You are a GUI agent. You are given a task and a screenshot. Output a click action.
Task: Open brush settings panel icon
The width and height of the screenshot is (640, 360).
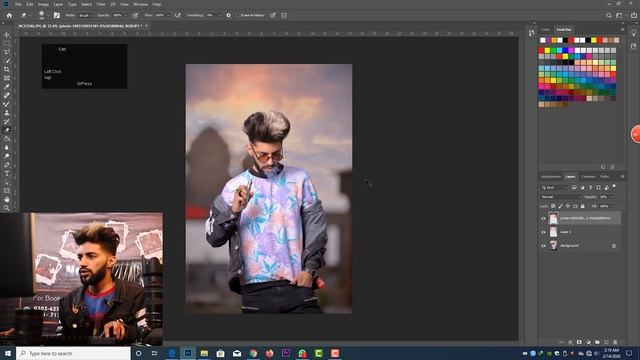click(x=57, y=15)
